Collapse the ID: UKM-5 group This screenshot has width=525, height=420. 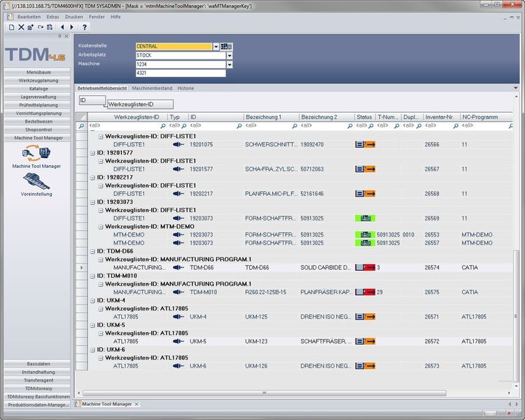92,325
